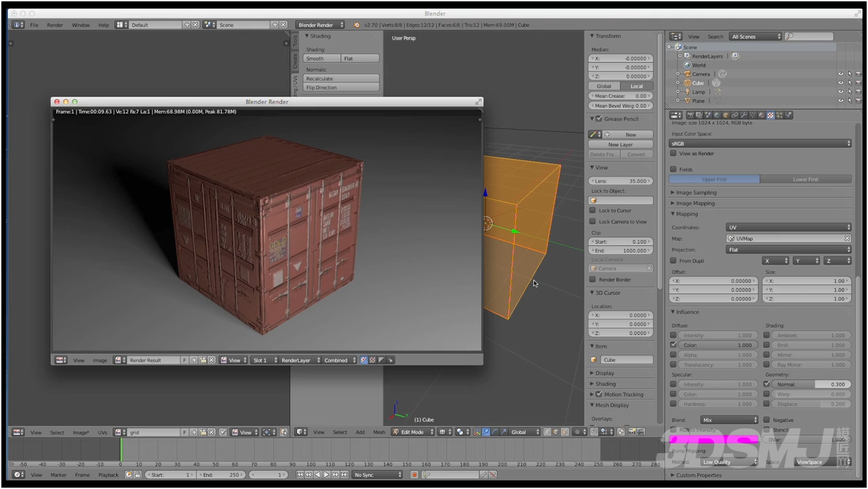
Task: Toggle Lamp visibility eye in the outliner
Action: click(841, 92)
